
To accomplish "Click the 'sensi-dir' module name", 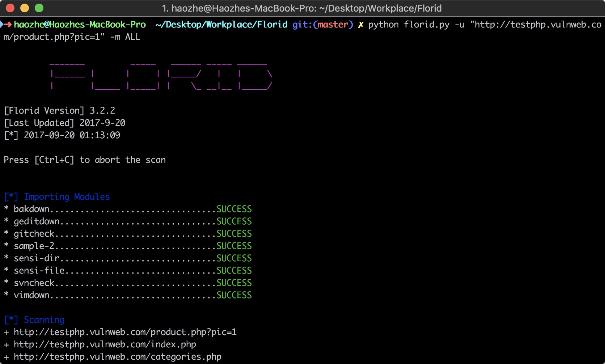I will pos(37,258).
